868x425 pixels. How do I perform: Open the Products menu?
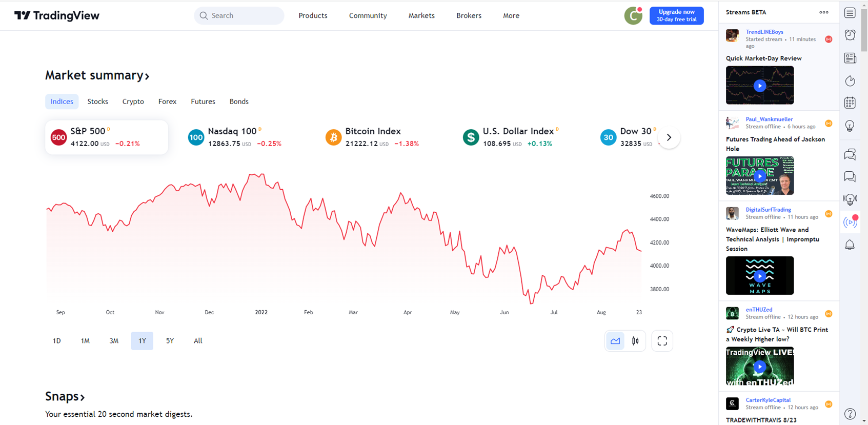point(313,15)
